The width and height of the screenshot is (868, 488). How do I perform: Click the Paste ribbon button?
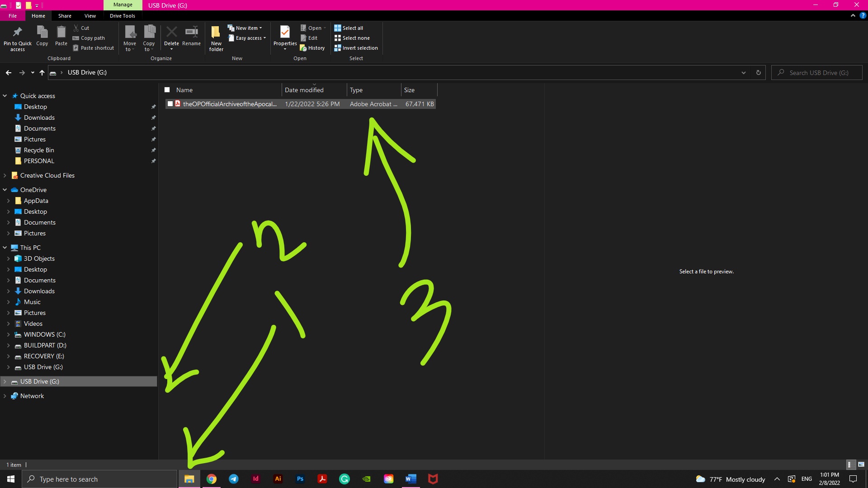click(x=61, y=36)
